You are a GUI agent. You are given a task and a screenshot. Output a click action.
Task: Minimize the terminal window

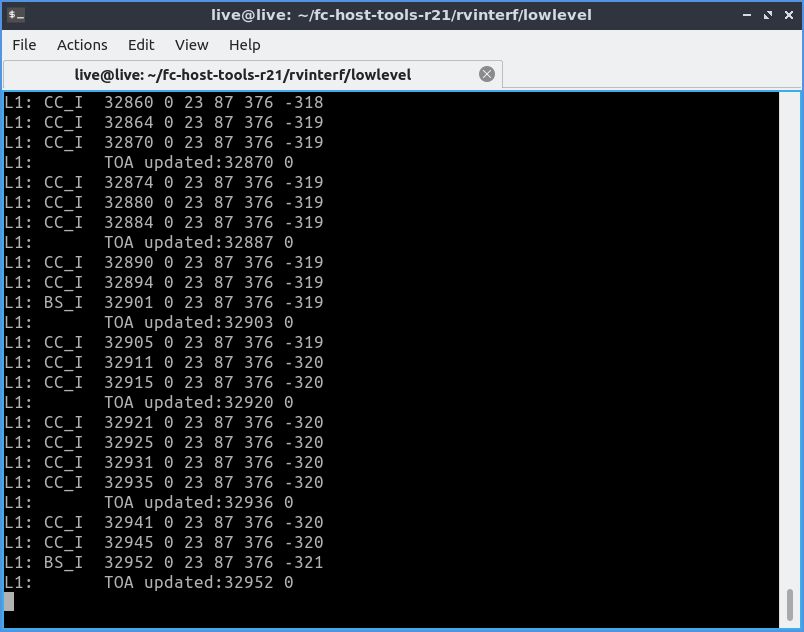point(747,15)
